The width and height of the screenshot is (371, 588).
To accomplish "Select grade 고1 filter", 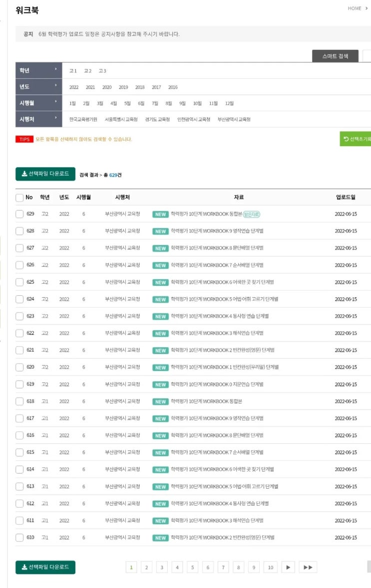I will click(x=73, y=71).
